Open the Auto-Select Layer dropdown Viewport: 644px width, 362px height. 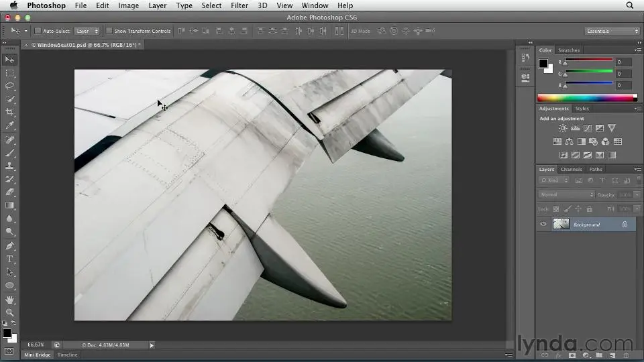(x=87, y=31)
